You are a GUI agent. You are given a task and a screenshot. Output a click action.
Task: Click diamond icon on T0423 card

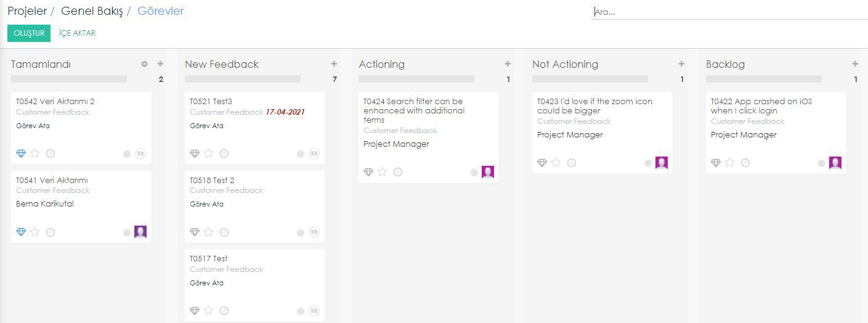click(x=542, y=163)
